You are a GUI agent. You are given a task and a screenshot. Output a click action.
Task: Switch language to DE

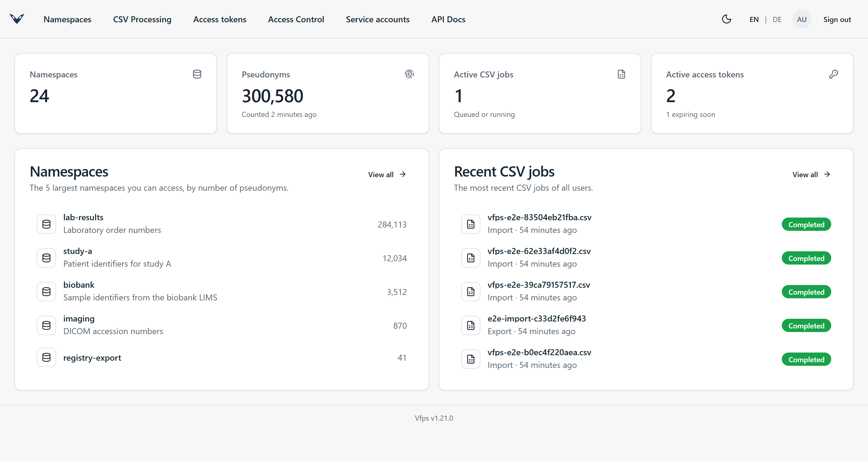777,19
